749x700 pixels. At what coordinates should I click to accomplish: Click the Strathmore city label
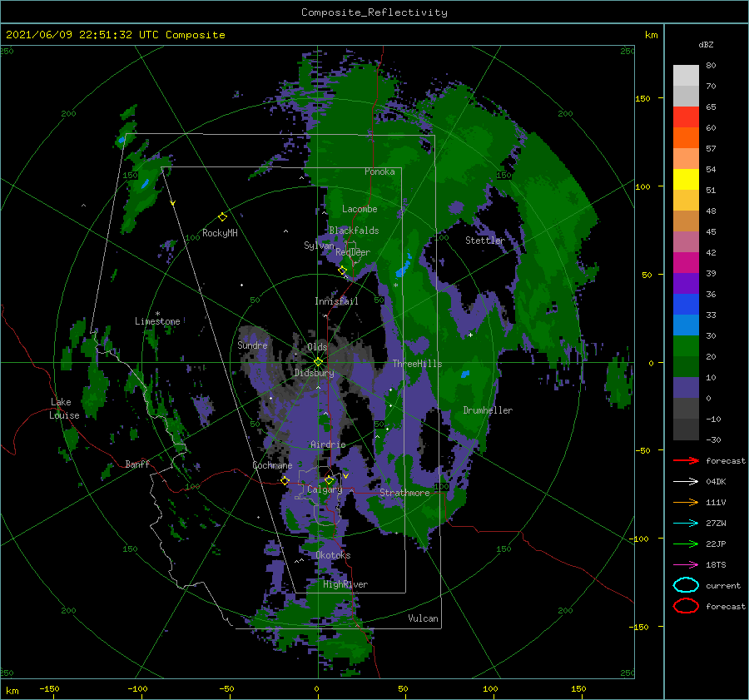(x=404, y=493)
